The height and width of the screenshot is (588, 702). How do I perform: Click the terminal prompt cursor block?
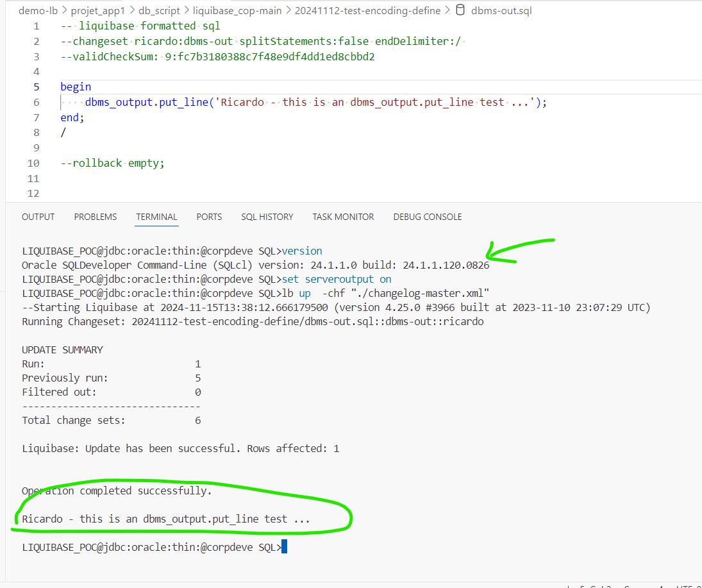(x=284, y=547)
